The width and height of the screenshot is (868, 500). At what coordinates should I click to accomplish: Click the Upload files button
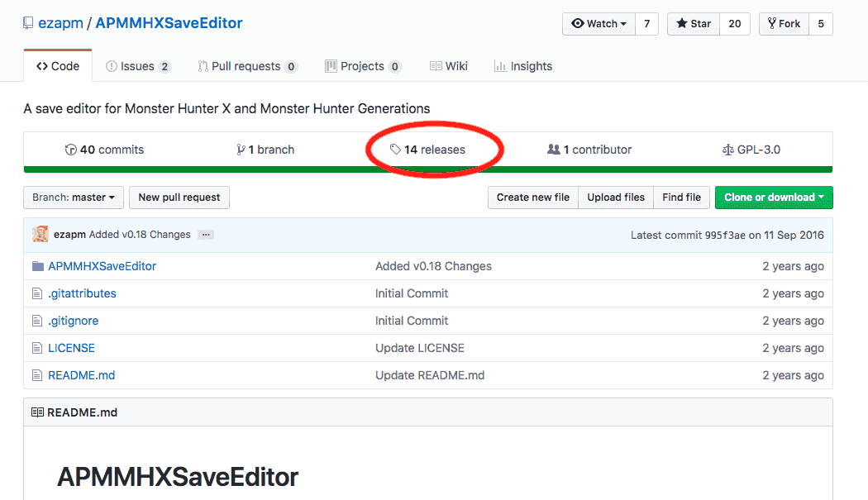(x=616, y=198)
